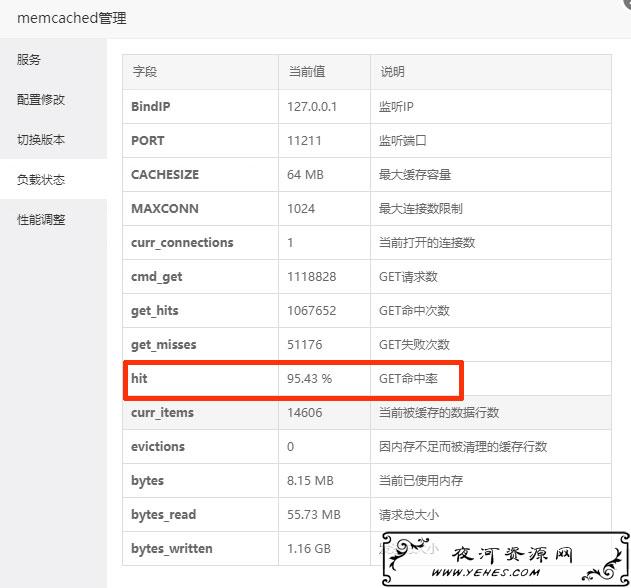Select the get_hits field name
Screen dimensions: 631x588
[155, 311]
